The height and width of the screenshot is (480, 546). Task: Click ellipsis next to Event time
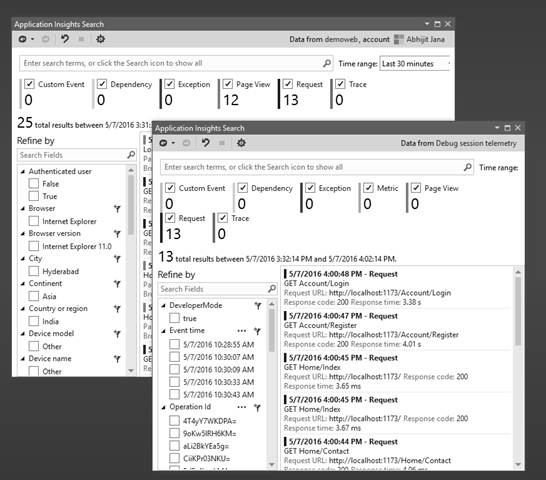pyautogui.click(x=242, y=331)
